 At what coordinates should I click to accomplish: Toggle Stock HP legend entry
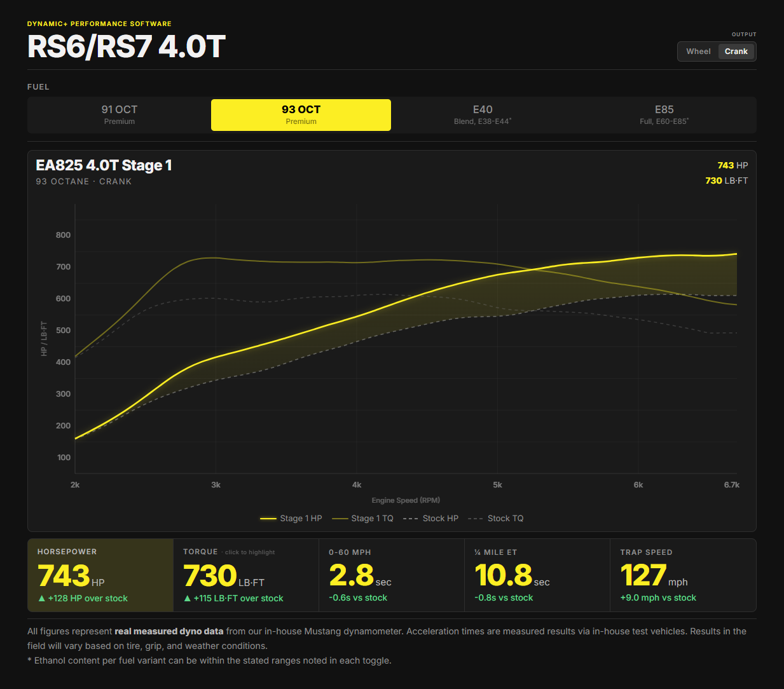coord(430,519)
